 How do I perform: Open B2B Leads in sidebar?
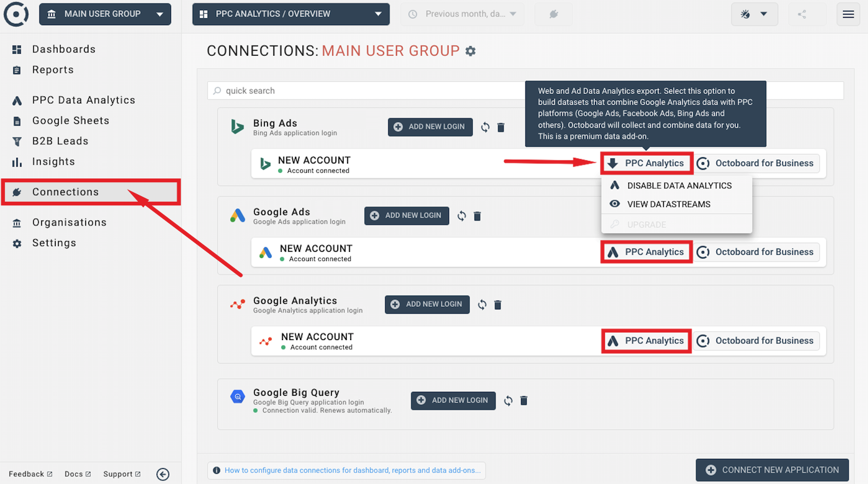point(60,142)
